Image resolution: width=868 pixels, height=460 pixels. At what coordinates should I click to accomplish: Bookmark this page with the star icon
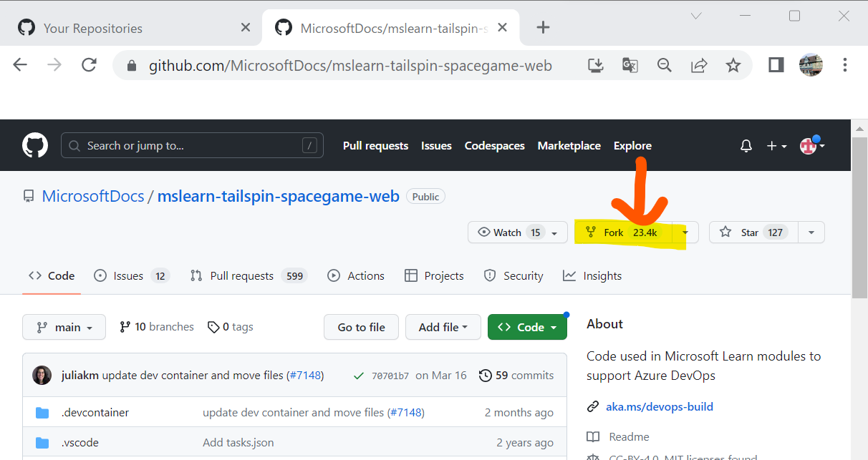point(733,66)
